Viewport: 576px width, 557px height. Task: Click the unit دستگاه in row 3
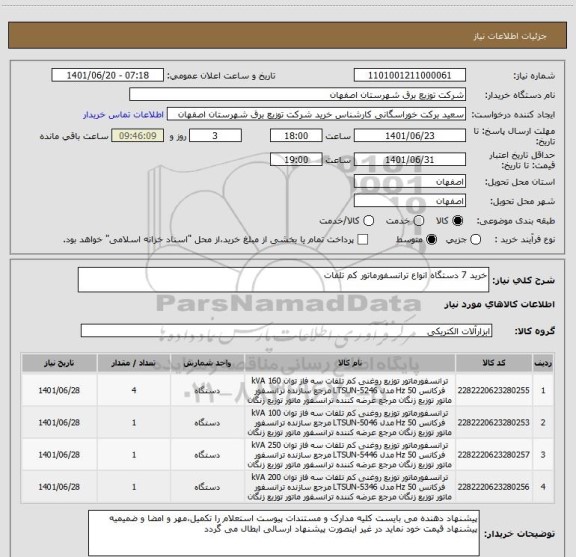pos(207,455)
